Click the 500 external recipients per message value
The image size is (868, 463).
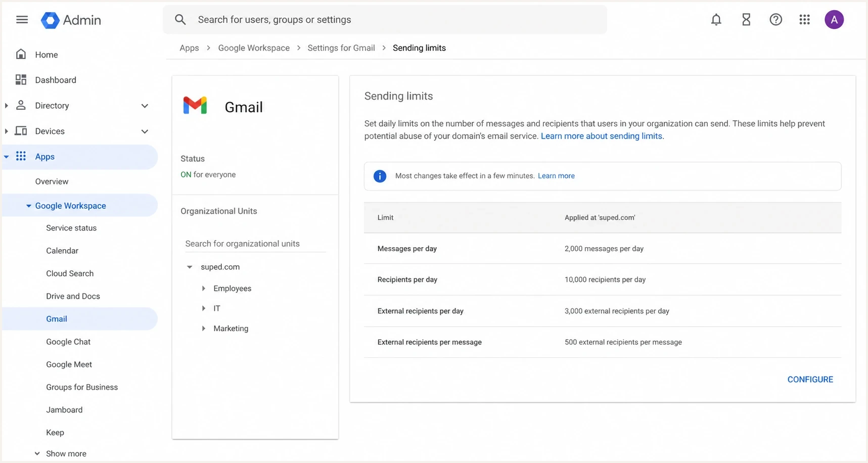623,342
